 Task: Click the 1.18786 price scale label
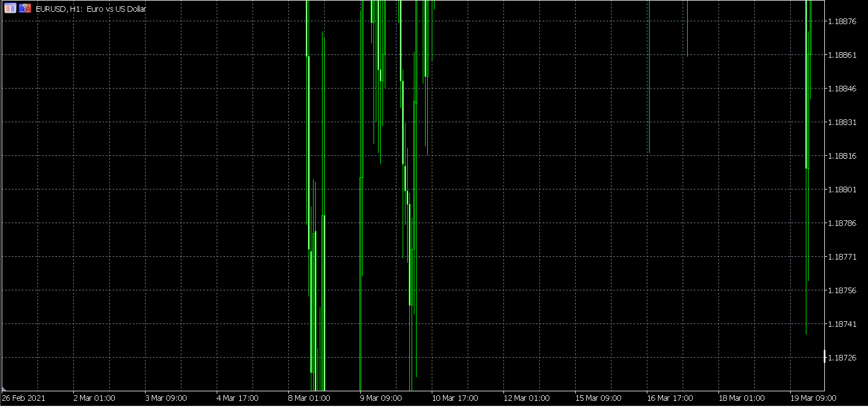(842, 223)
